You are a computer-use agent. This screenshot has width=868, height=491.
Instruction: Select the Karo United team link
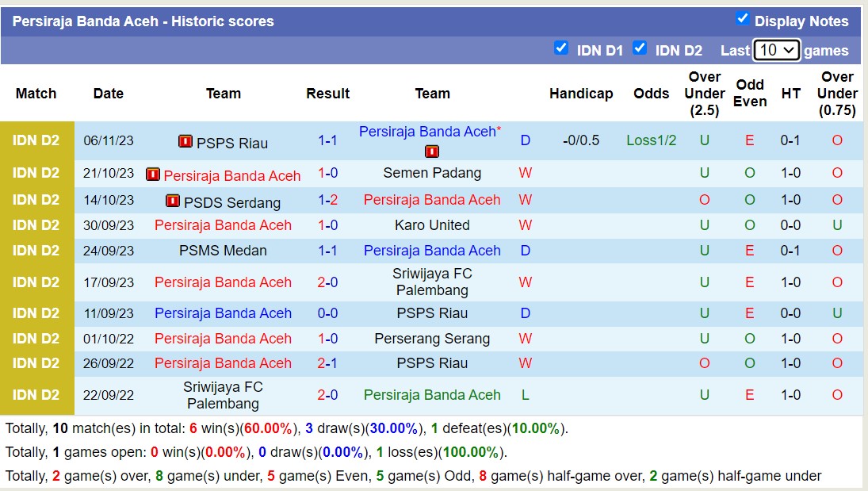coord(432,225)
